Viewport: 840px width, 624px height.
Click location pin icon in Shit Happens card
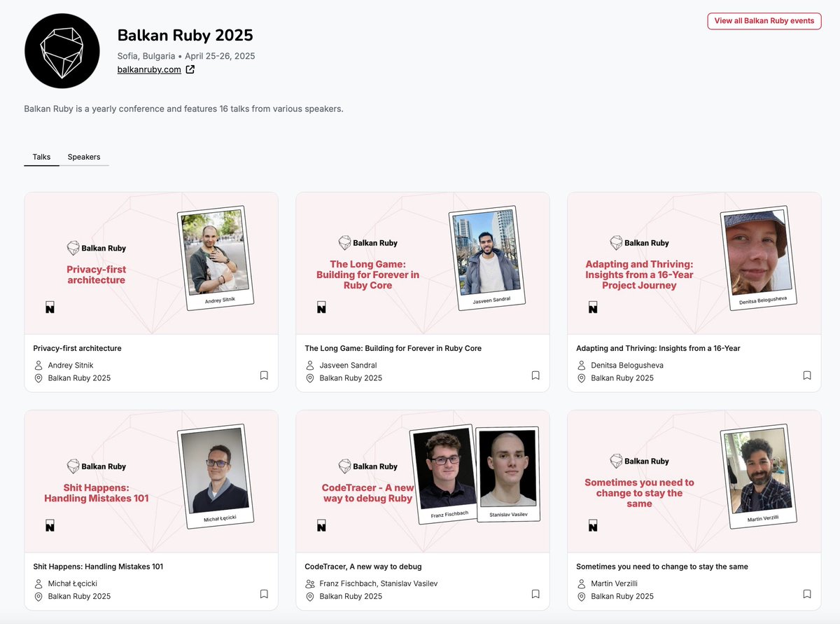(x=38, y=597)
